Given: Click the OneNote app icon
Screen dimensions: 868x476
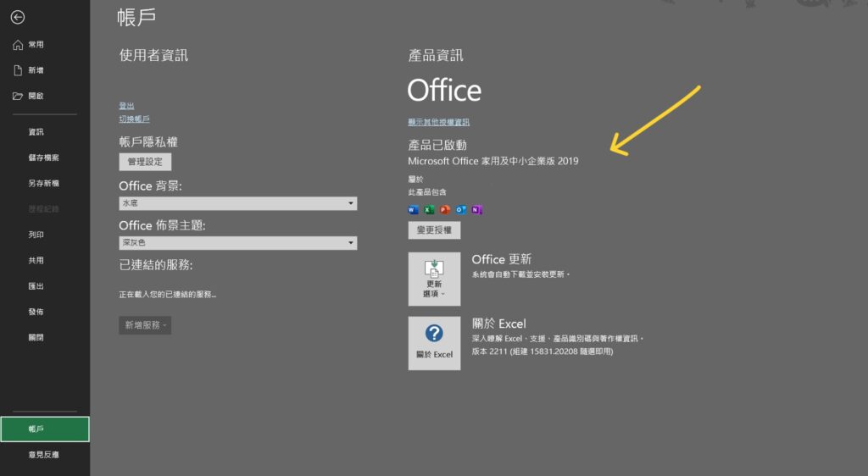Looking at the screenshot, I should click(476, 209).
